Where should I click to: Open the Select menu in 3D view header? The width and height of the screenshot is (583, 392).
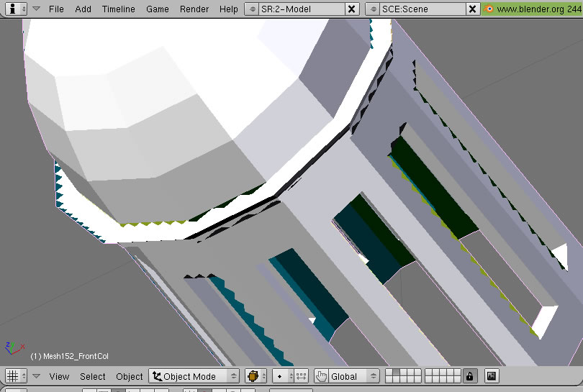(93, 376)
